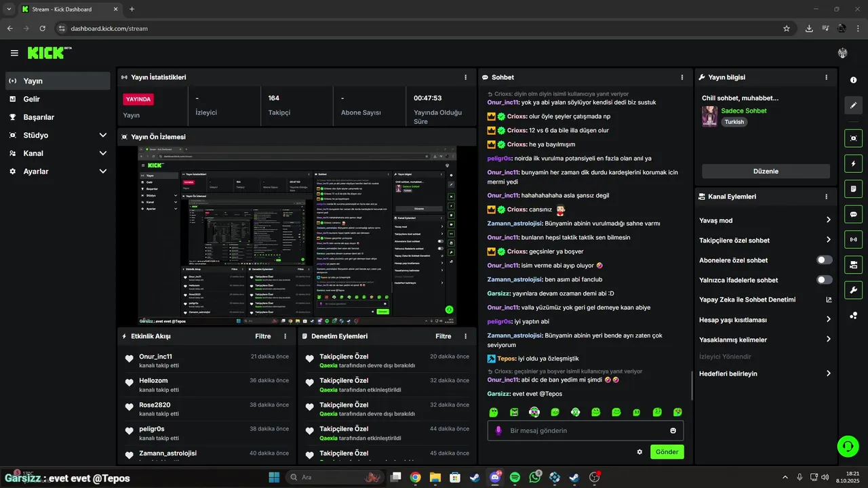Toggle the camera widget icon in right sidebar
Viewport: 868px width, 488px height.
853,264
